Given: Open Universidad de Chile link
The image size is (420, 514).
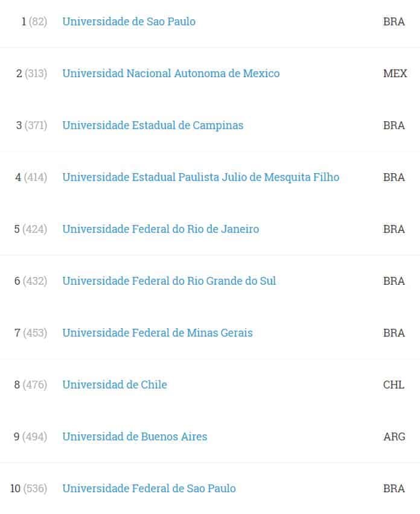Looking at the screenshot, I should [x=115, y=385].
